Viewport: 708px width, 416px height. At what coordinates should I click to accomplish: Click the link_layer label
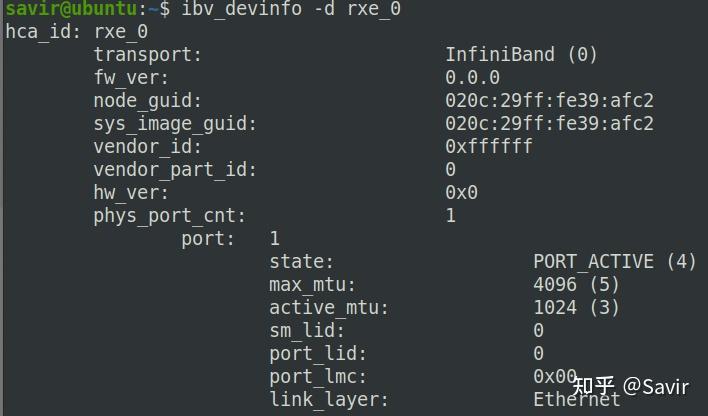pyautogui.click(x=329, y=400)
